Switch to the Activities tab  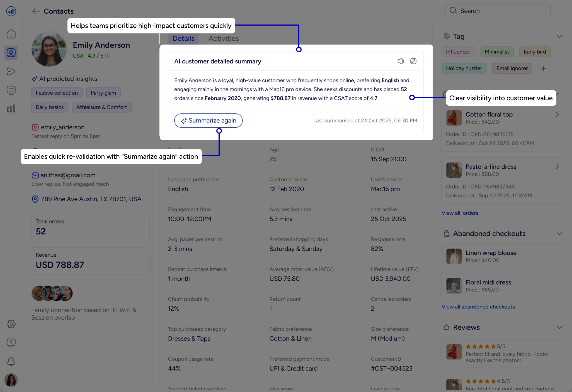click(224, 38)
